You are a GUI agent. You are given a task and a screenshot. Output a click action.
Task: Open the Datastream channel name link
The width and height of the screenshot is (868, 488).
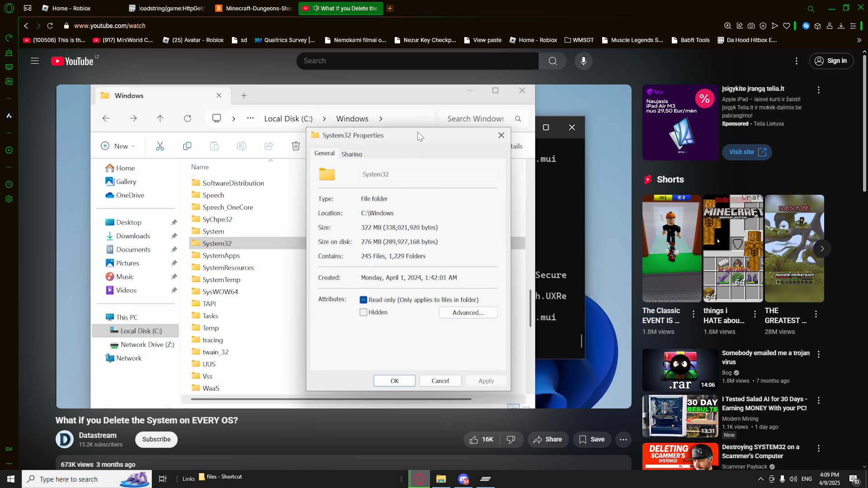[x=98, y=436]
